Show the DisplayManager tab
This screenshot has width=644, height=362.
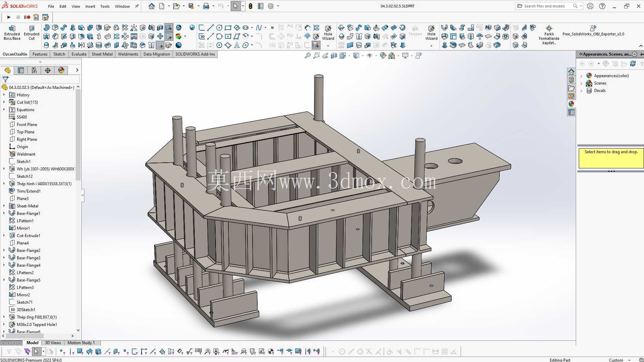tap(61, 70)
